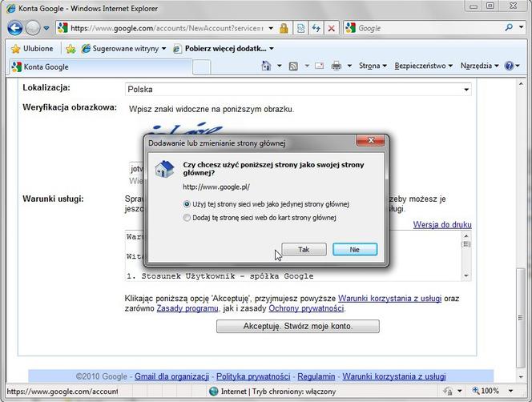Screen dimensions: 532x402
Task: Open Print options dropdown arrow
Action: pos(349,66)
